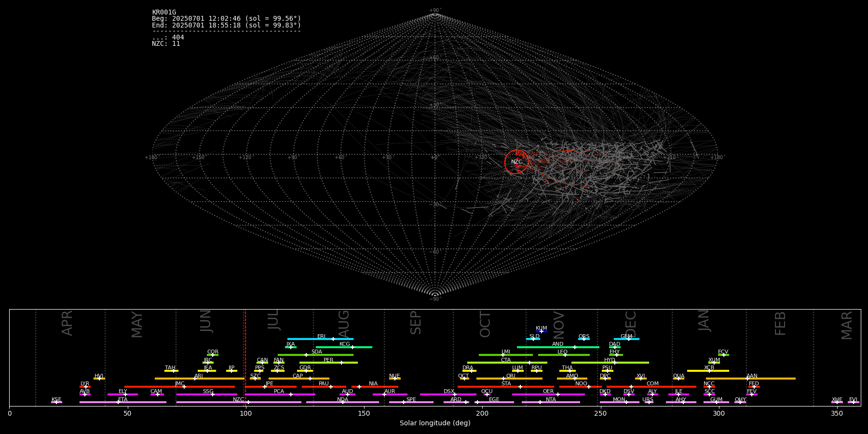
Task: Click the NUE shower label
Action: pyautogui.click(x=394, y=376)
